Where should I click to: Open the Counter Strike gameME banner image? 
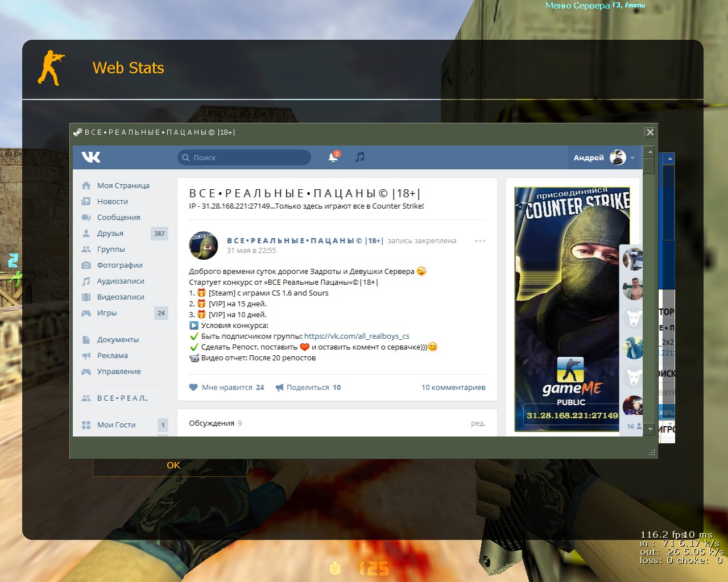point(572,309)
